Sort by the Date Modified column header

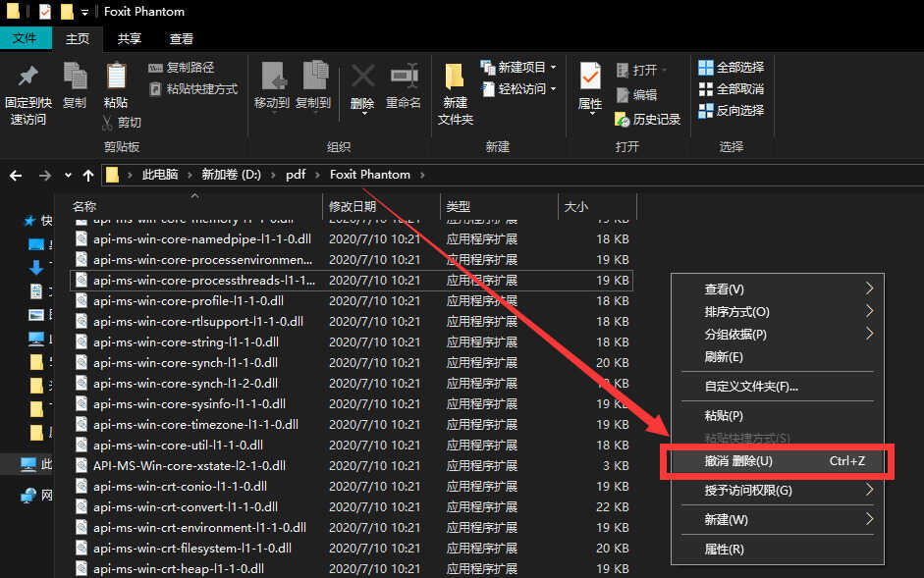pos(353,207)
